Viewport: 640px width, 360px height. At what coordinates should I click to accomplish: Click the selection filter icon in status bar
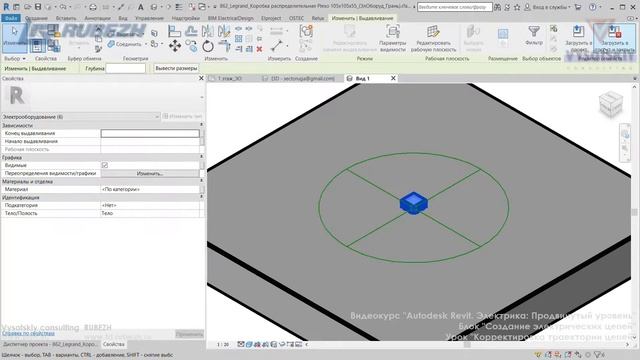pos(599,355)
